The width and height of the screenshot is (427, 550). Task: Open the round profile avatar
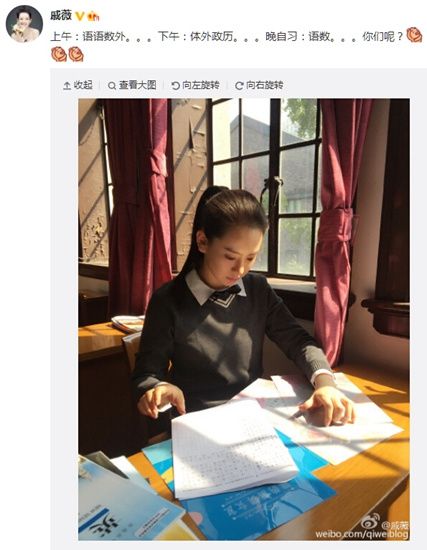(x=24, y=24)
